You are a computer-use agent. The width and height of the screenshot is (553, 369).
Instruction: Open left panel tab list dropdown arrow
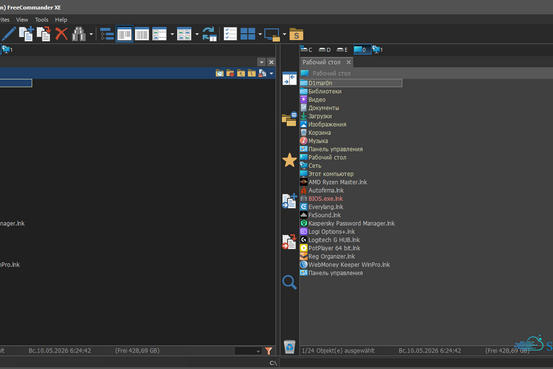click(261, 62)
